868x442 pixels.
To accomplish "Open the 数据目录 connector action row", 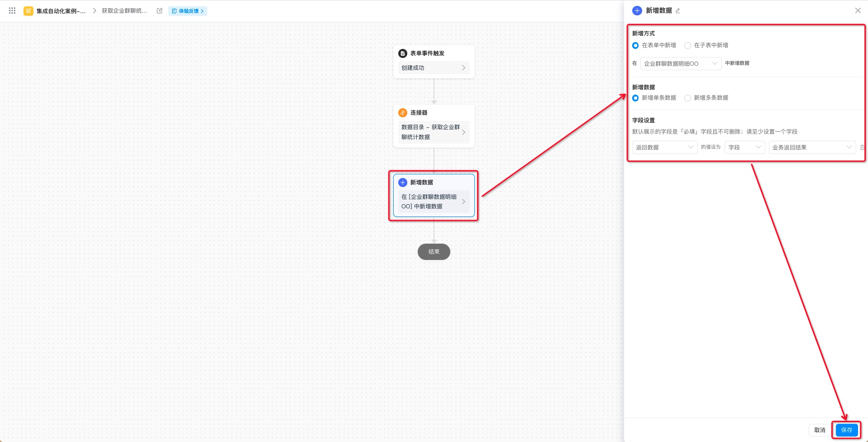I will point(434,132).
